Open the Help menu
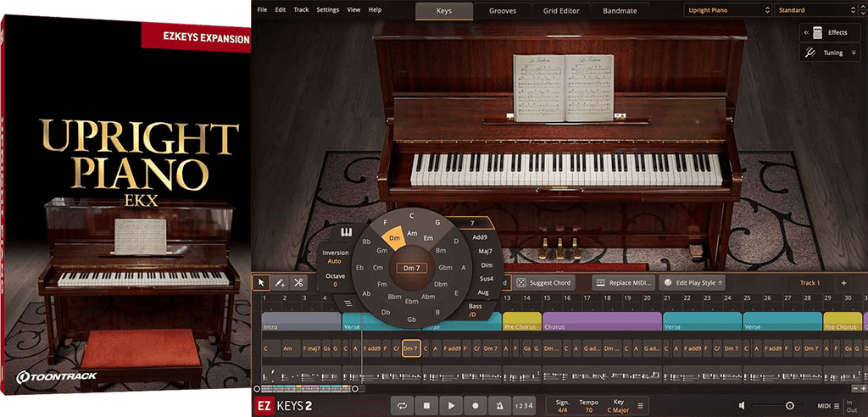The height and width of the screenshot is (417, 868). point(376,10)
